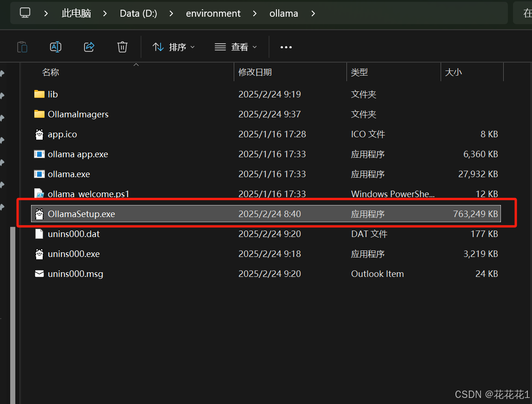Click the sort arrows icon
The image size is (532, 404).
(158, 47)
